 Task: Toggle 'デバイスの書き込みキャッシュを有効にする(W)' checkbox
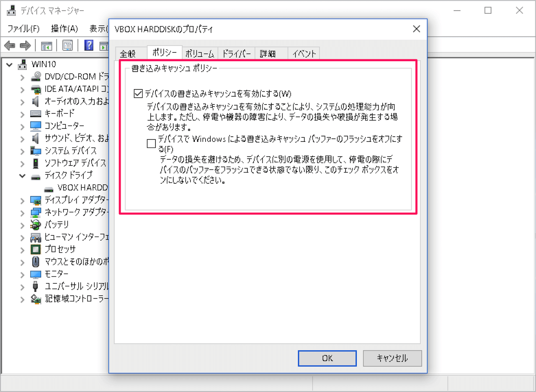[x=138, y=93]
